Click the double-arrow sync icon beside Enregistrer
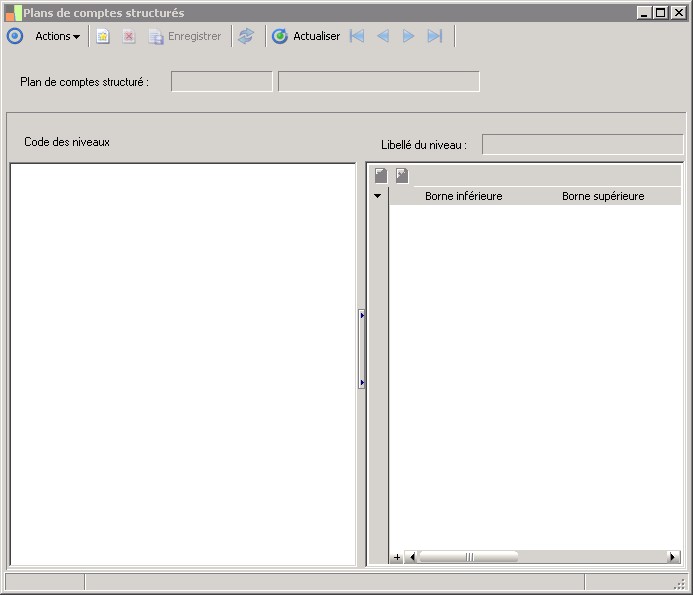 point(246,36)
